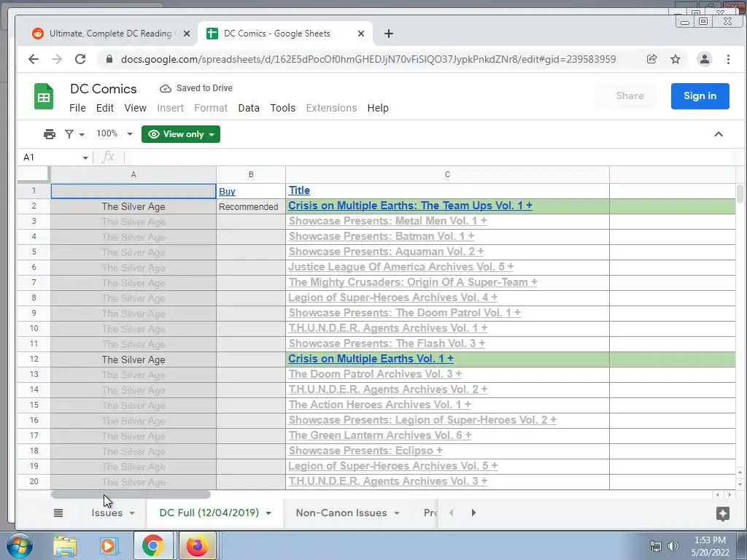Open the media player taskbar icon
747x560 pixels.
108,546
